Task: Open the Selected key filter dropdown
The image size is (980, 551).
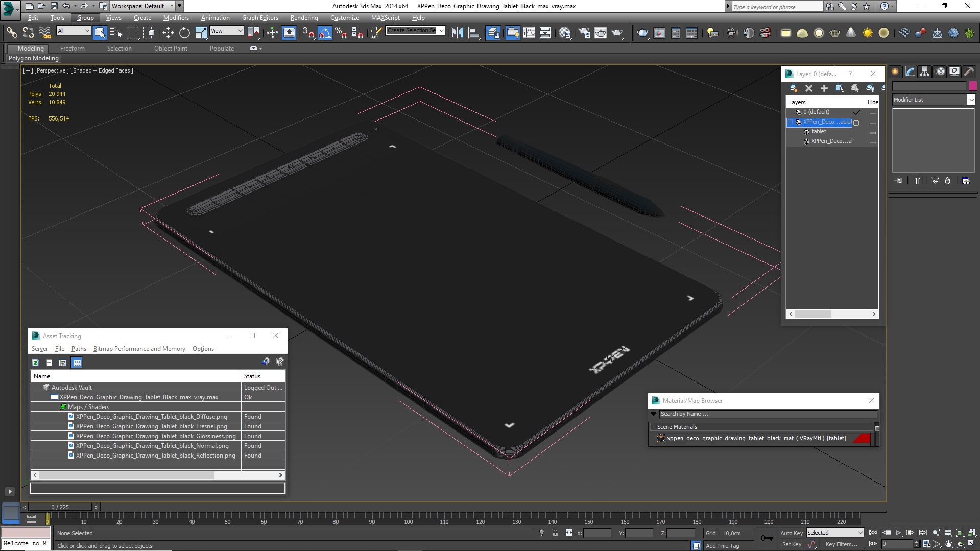Action: (835, 533)
